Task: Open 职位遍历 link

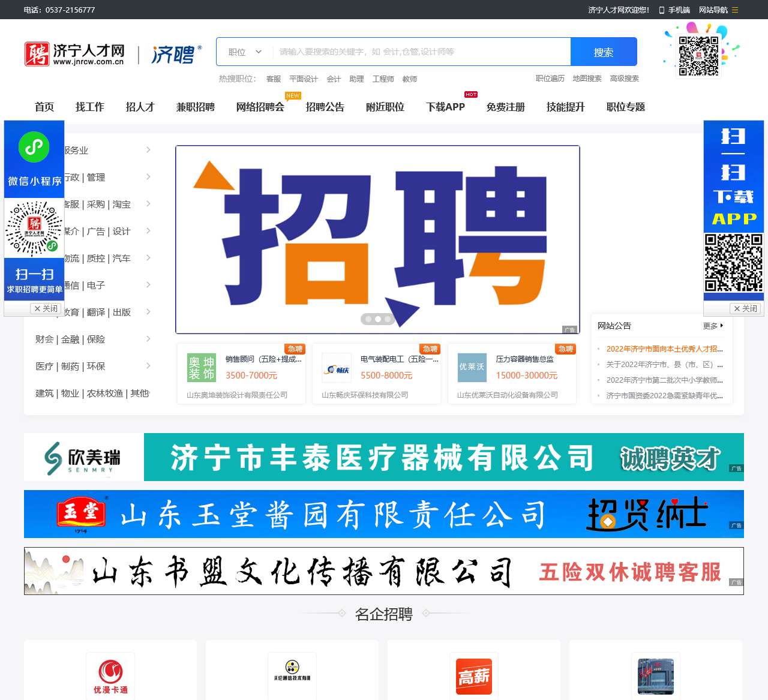Action: coord(550,78)
